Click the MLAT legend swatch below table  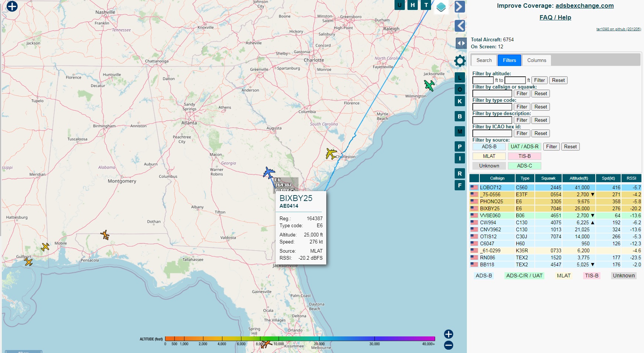(564, 276)
